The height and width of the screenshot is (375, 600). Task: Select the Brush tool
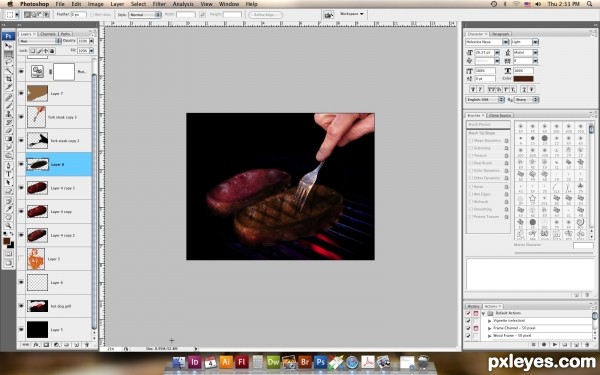pos(8,106)
